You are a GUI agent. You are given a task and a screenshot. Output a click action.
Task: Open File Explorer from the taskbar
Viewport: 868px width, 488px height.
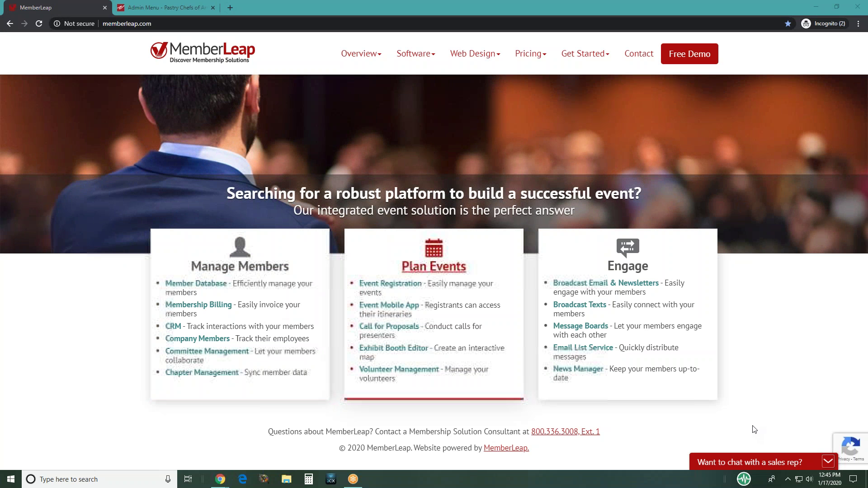click(x=287, y=479)
